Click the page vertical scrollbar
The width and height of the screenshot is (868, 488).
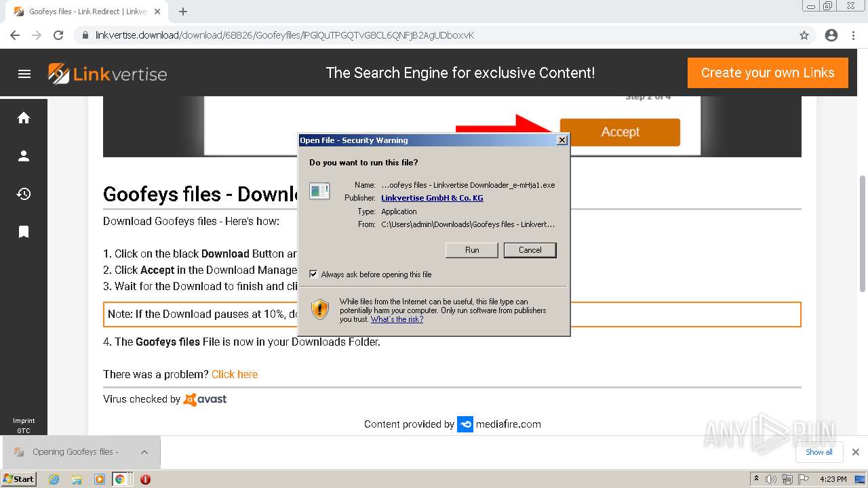[863, 234]
